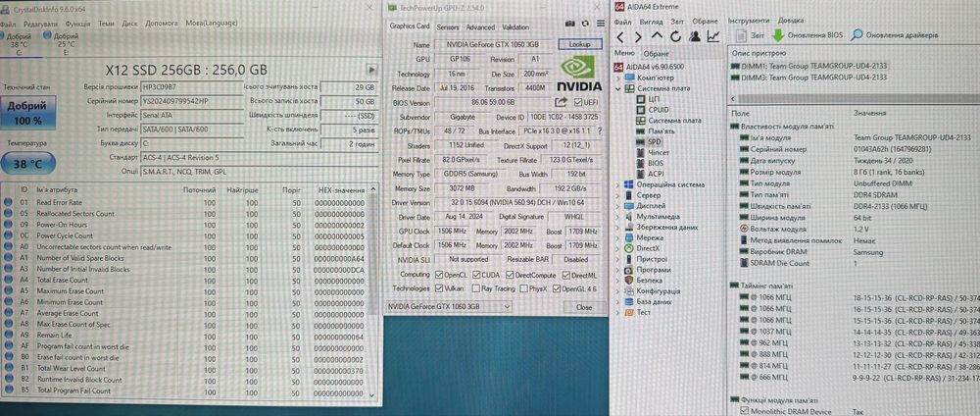This screenshot has width=980, height=416.
Task: Click the NVIDIA logo in GPU-Z
Action: 579,74
